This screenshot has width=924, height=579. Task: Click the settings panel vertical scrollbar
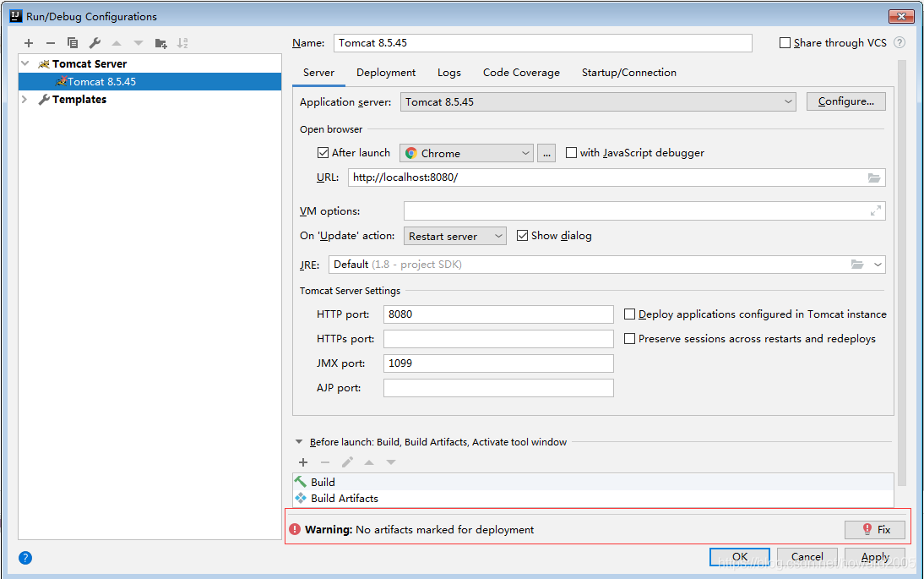(901, 273)
